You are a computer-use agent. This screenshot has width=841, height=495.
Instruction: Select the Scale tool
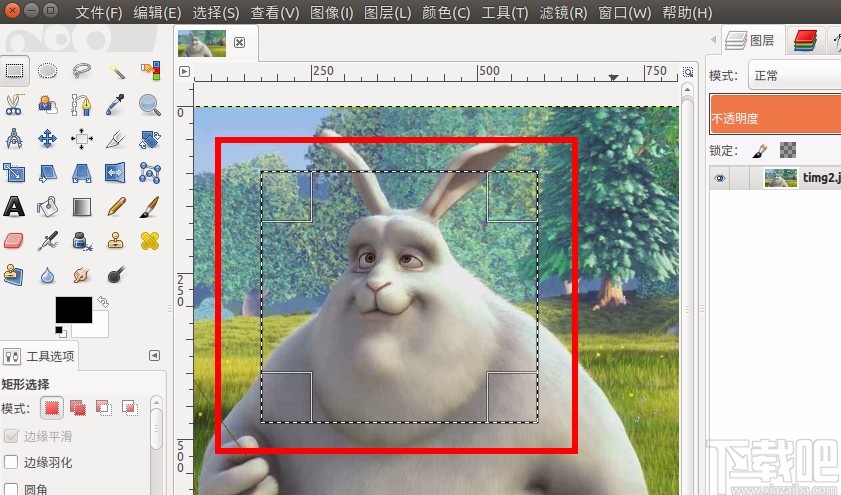pyautogui.click(x=14, y=173)
